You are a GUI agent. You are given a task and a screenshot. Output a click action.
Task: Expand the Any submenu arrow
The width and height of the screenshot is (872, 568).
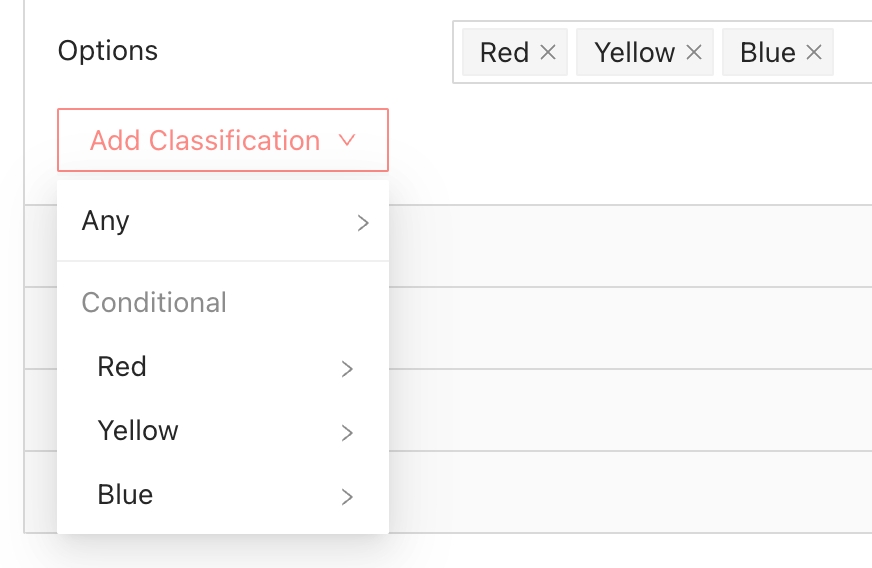coord(363,223)
